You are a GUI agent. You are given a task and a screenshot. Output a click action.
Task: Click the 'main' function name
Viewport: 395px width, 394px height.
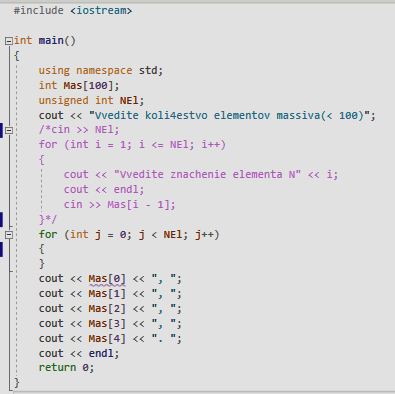51,41
